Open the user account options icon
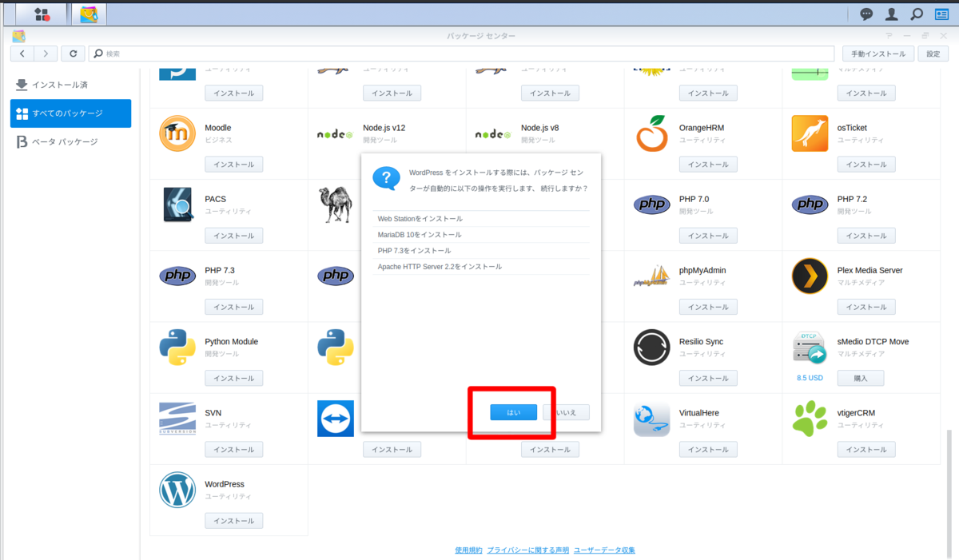 892,14
